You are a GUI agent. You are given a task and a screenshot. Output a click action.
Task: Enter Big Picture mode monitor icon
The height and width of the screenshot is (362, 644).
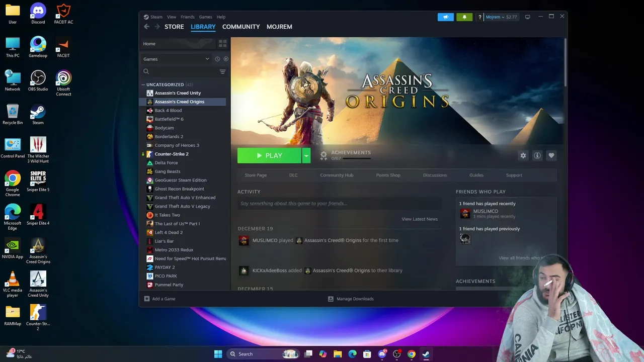coord(527,17)
